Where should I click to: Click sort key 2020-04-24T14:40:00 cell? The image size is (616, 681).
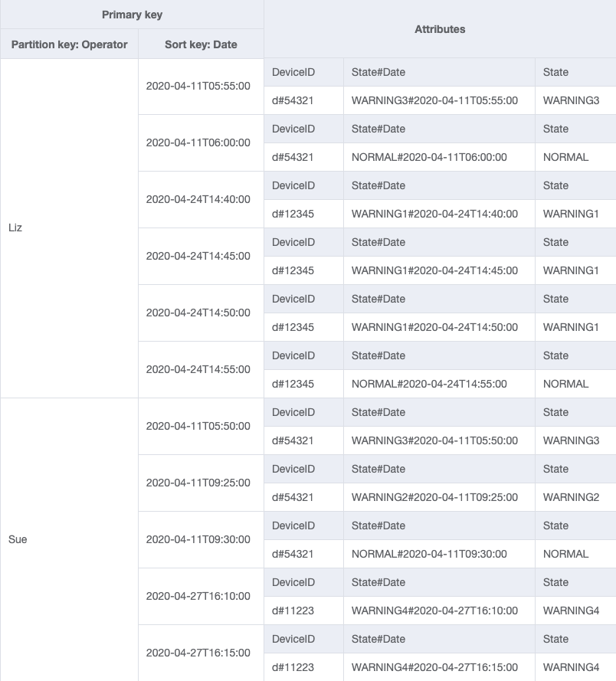coord(198,199)
